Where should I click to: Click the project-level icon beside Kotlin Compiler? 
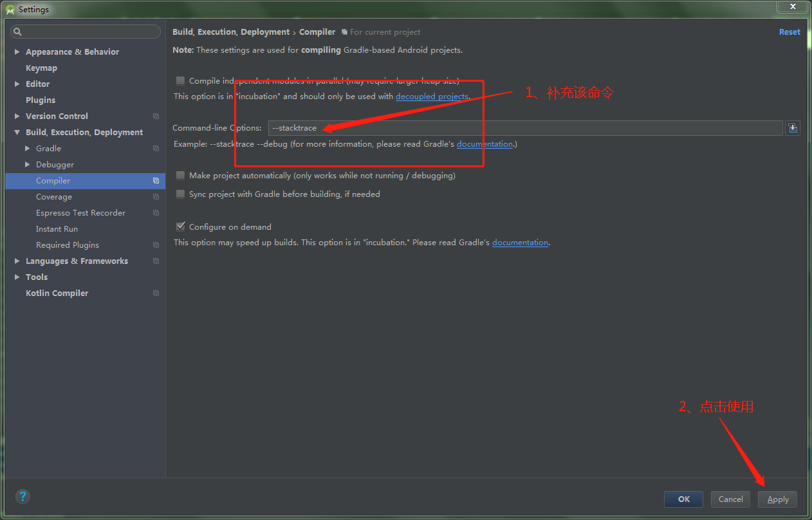point(156,293)
